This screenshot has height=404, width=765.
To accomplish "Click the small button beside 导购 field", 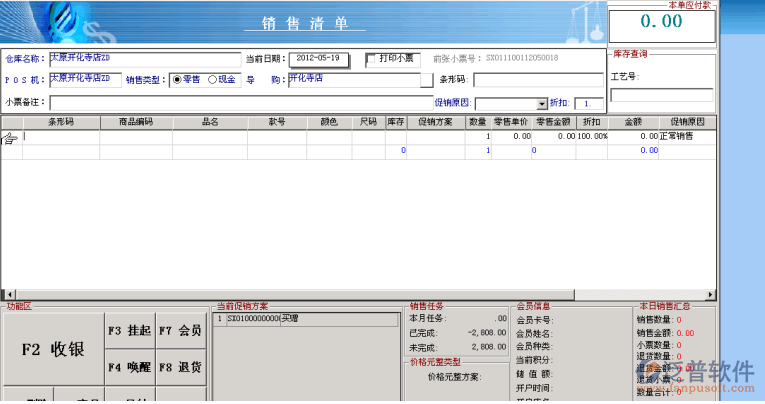I will [426, 80].
